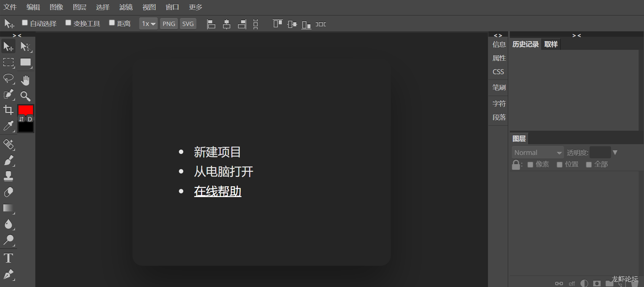Toggle the 变换工具 checkbox
The height and width of the screenshot is (287, 644).
(x=68, y=23)
